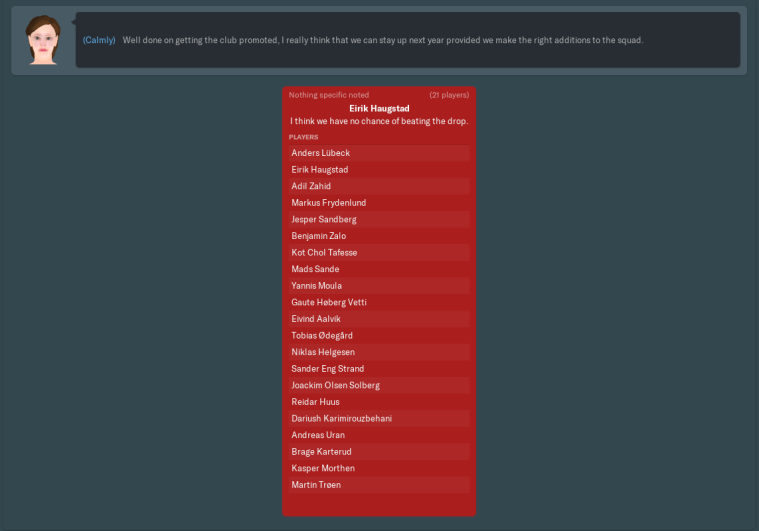
Task: Open Gaute Høberg Vetti's row
Action: [x=329, y=302]
